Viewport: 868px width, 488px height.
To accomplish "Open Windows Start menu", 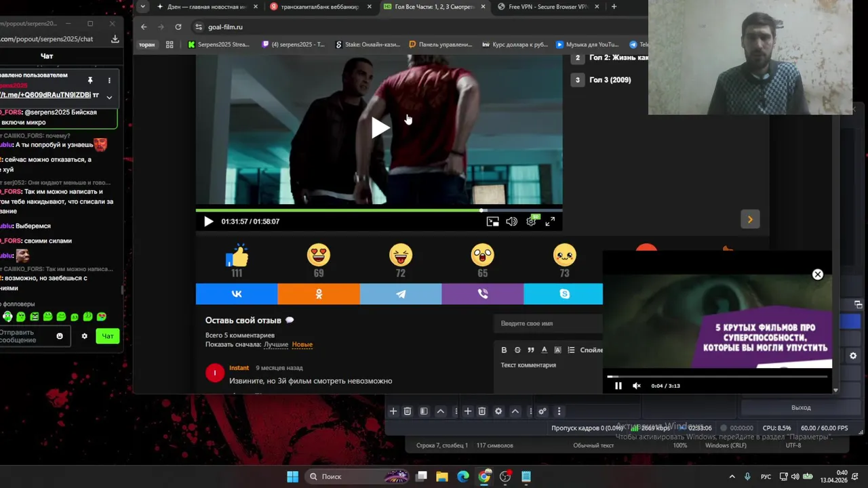I will coord(292,476).
